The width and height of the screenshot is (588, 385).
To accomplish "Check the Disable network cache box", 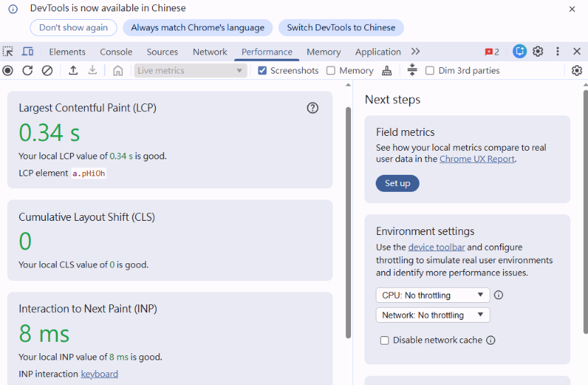I will tap(384, 340).
